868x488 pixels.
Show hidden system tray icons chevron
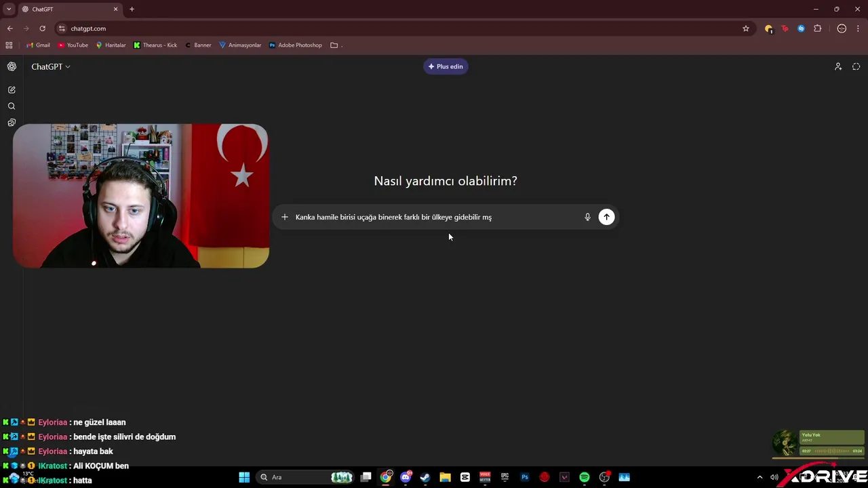pyautogui.click(x=759, y=477)
